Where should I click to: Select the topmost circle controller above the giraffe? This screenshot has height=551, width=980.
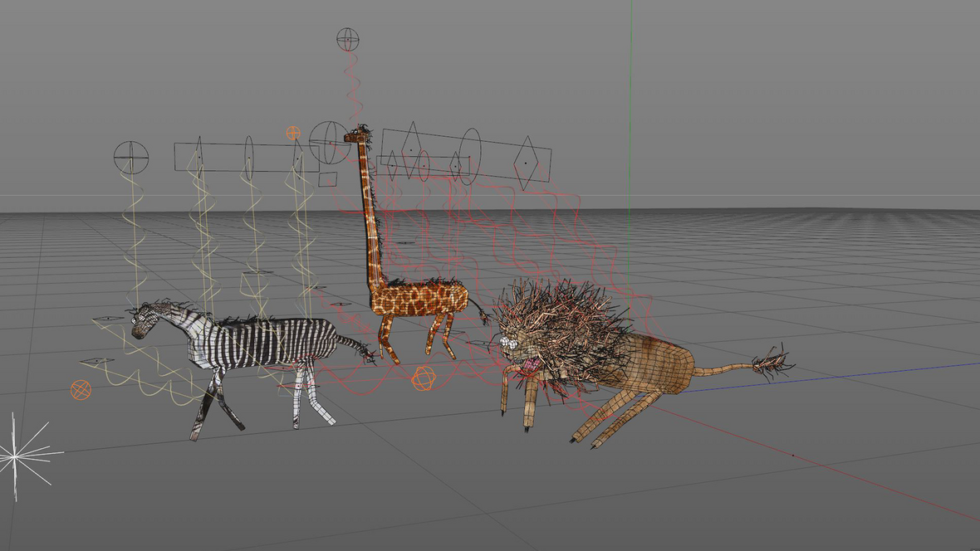click(x=348, y=38)
